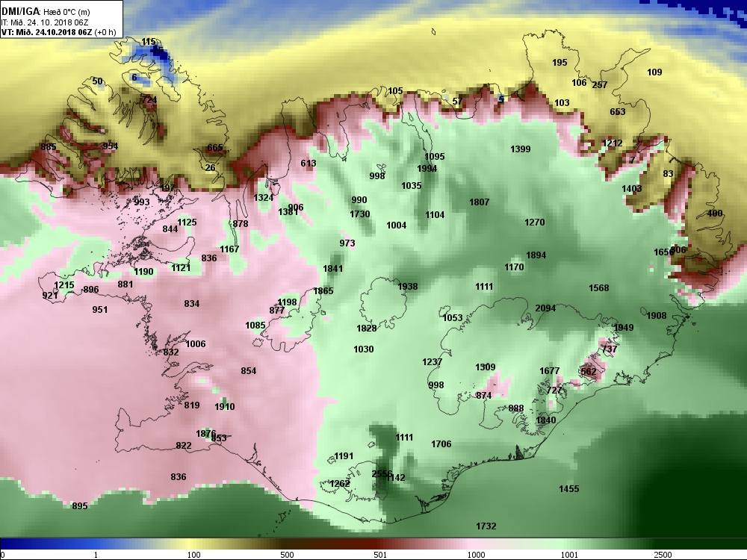Click the map value '1732'

tap(486, 526)
